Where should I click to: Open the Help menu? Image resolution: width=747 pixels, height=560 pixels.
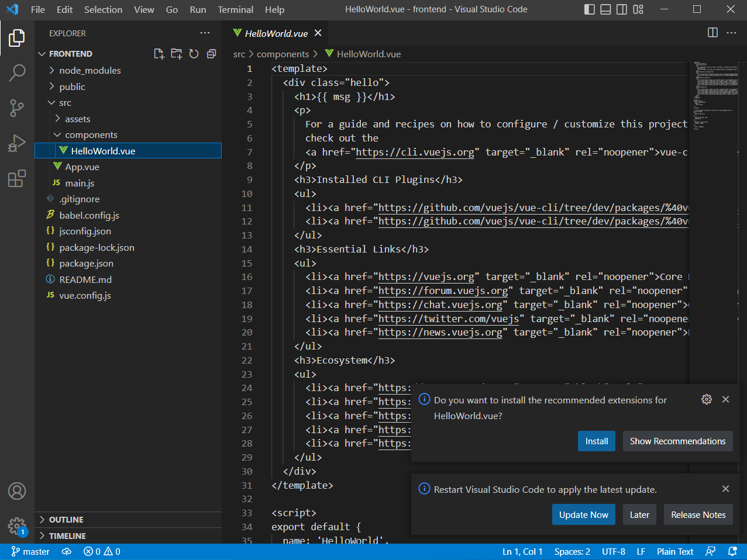pos(274,9)
